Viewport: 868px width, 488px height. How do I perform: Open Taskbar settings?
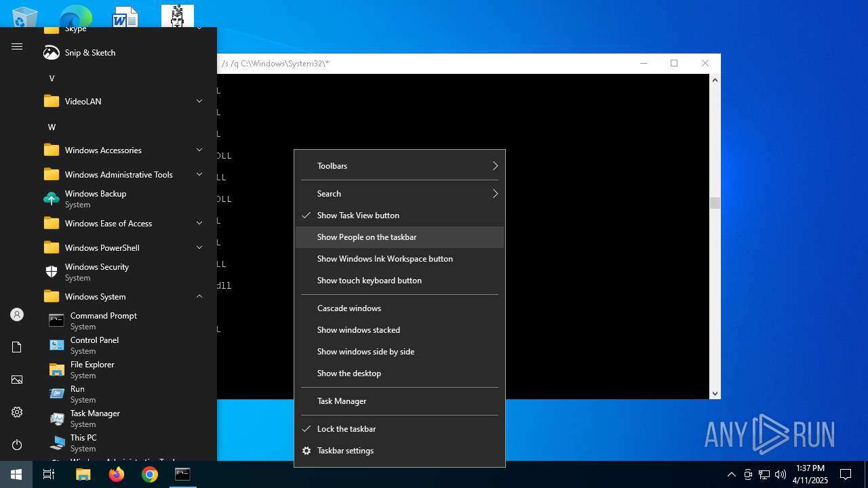point(400,451)
